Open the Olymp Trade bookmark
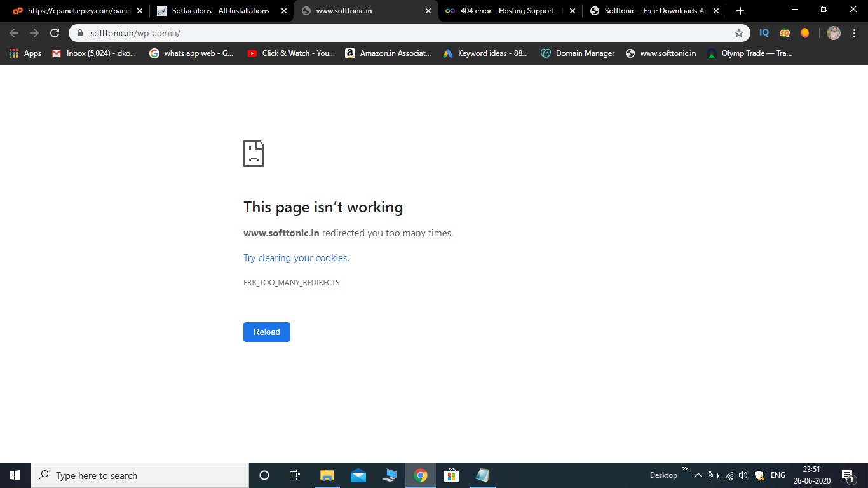868x488 pixels. coord(750,53)
